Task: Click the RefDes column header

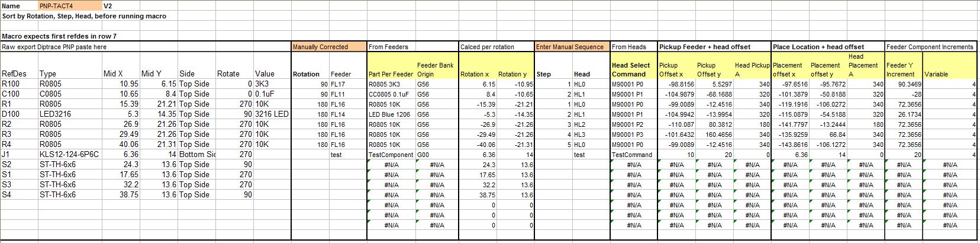Action: [13, 74]
